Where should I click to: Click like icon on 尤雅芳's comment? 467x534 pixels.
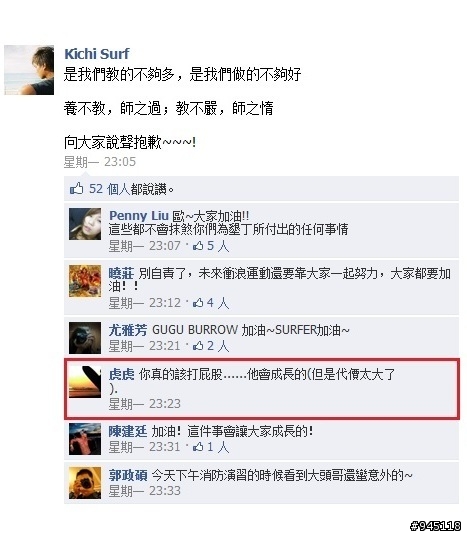pyautogui.click(x=198, y=346)
